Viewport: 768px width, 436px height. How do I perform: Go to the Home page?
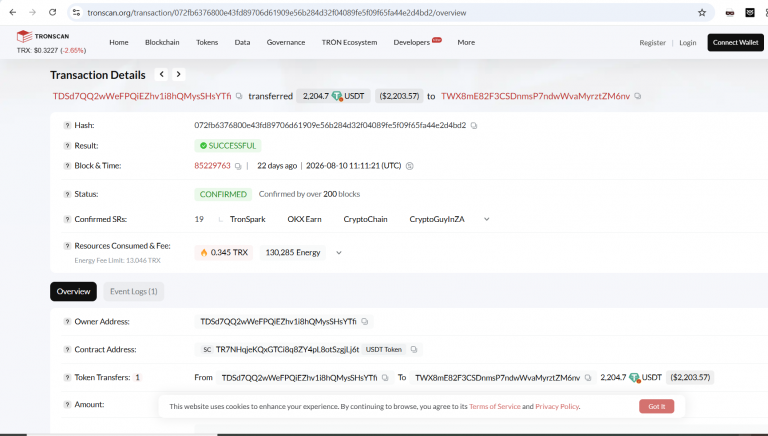119,43
